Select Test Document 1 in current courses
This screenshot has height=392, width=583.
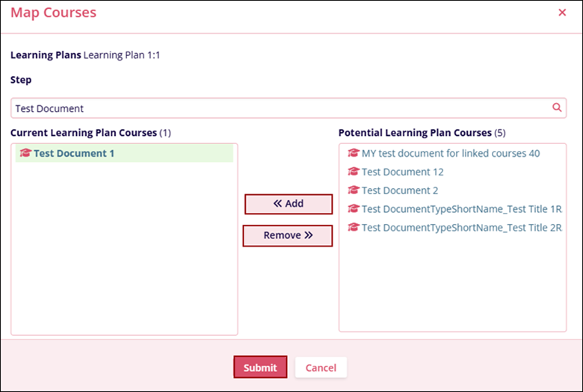coord(74,153)
